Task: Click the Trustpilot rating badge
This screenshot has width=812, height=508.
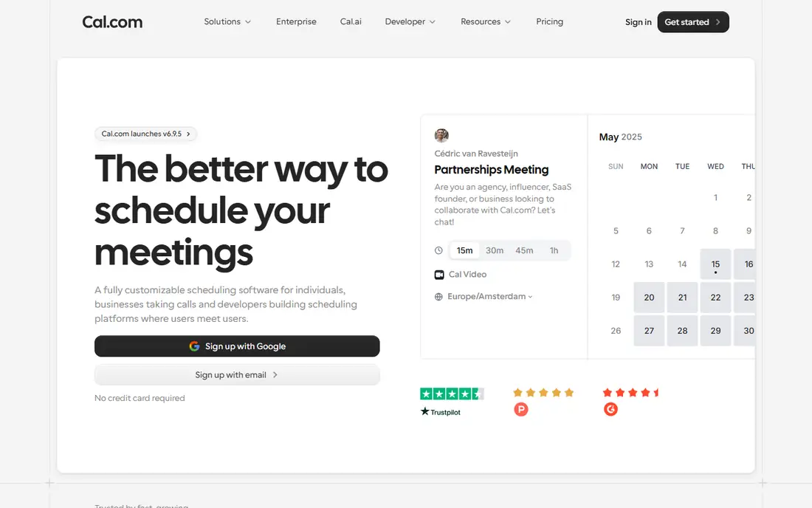Action: coord(452,402)
